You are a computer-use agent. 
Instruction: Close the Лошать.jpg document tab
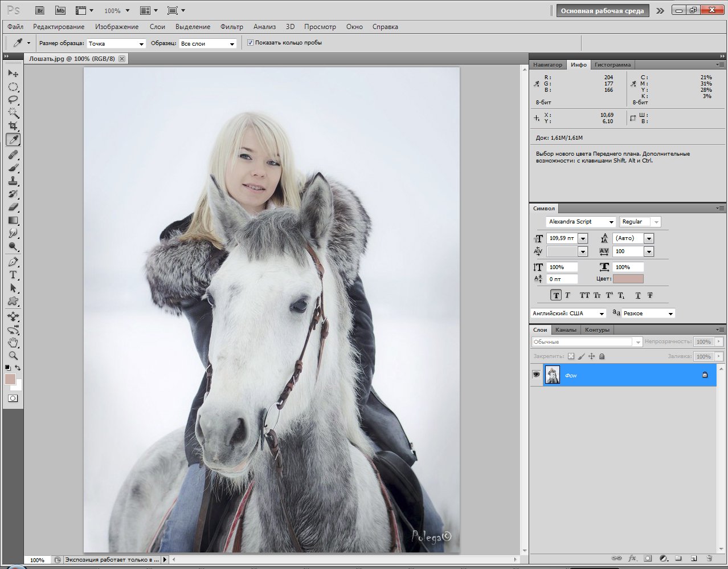pyautogui.click(x=122, y=59)
